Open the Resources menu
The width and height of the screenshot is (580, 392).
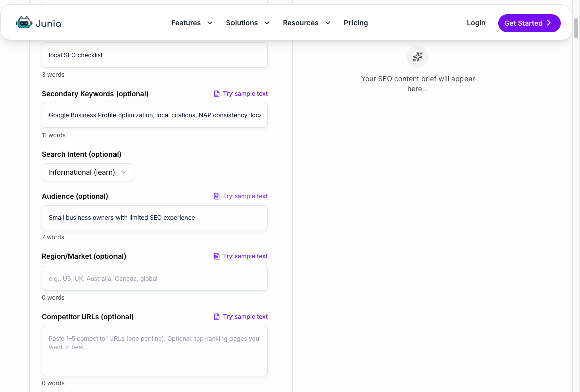tap(307, 23)
